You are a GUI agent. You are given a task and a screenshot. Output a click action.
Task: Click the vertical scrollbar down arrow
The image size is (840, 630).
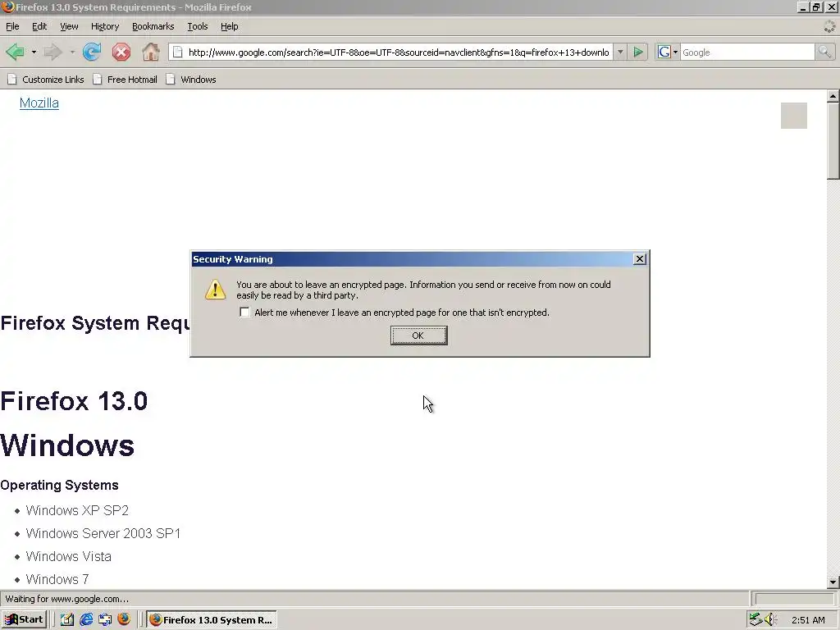(x=833, y=582)
